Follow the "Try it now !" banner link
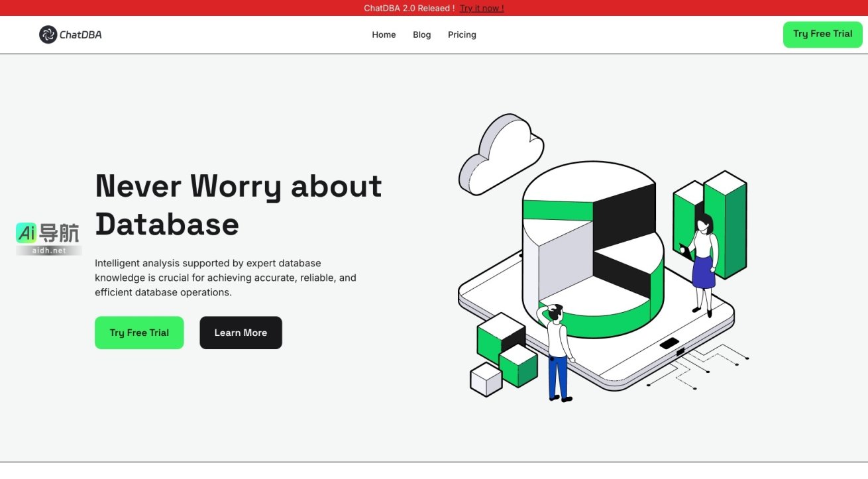This screenshot has height=479, width=868. 482,8
